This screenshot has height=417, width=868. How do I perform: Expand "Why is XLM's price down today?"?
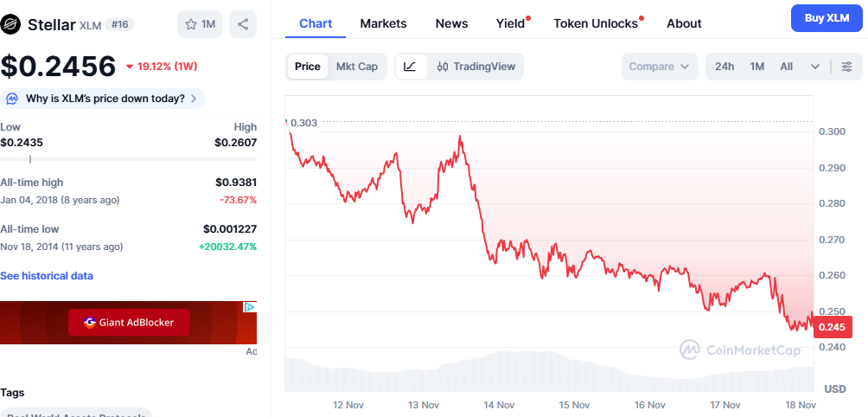104,99
